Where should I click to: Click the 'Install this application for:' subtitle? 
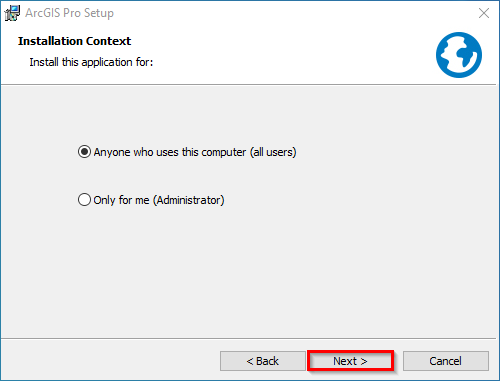tap(91, 62)
